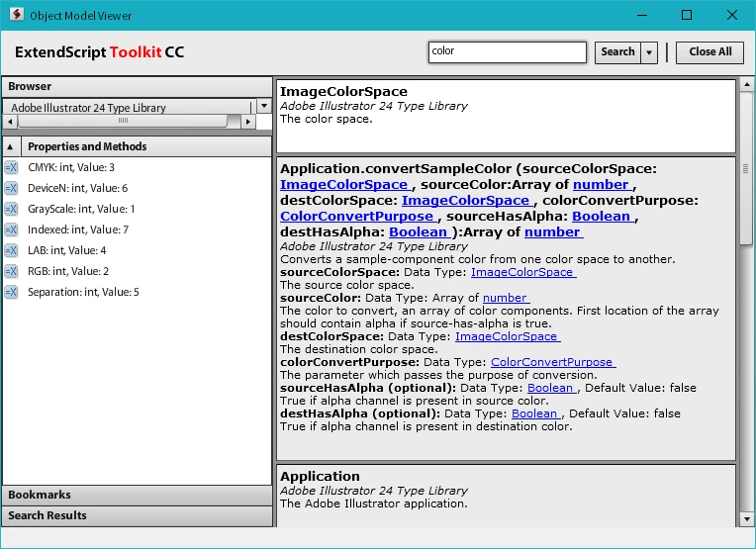Screen dimensions: 756x549
Task: Open ImageColorSpace link after sourceColorSpace in signature
Action: click(344, 185)
